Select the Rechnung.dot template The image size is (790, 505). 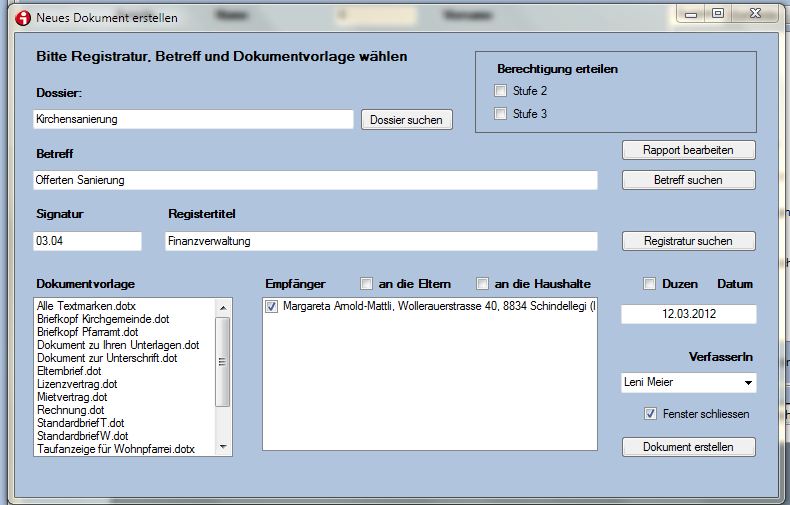pos(70,410)
